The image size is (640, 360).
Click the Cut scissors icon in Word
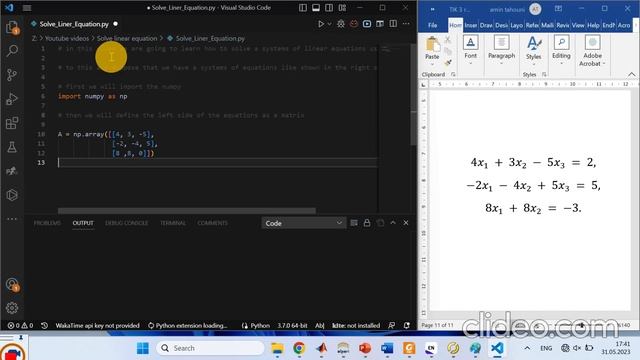click(448, 40)
